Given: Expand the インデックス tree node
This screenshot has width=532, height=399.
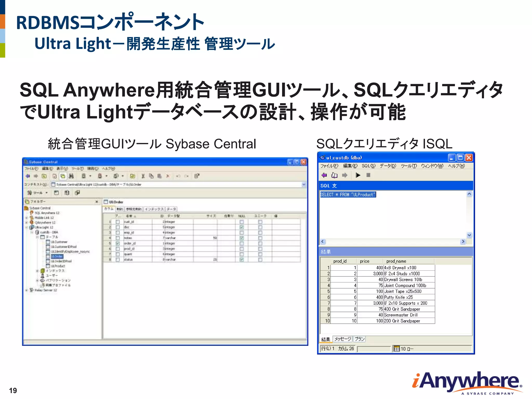Looking at the screenshot, I should [x=37, y=271].
